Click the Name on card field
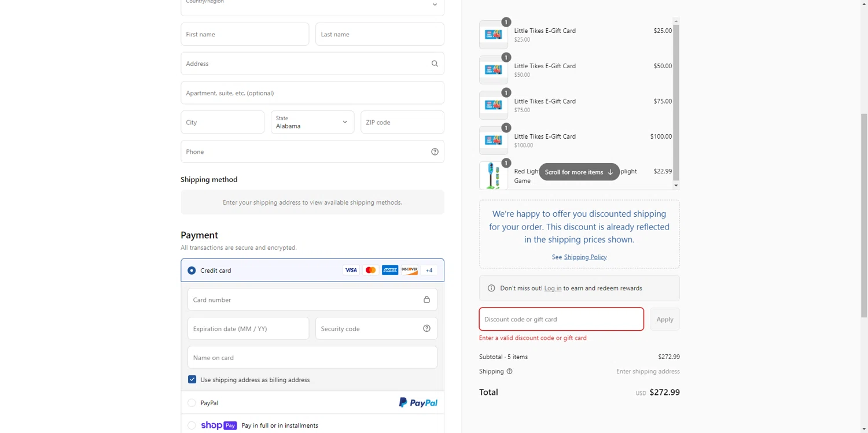 coord(312,357)
